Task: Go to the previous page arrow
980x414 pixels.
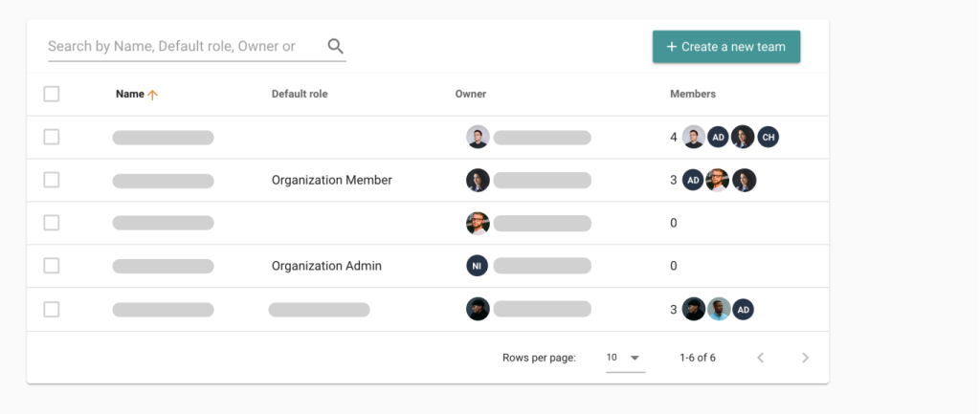Action: coord(761,358)
